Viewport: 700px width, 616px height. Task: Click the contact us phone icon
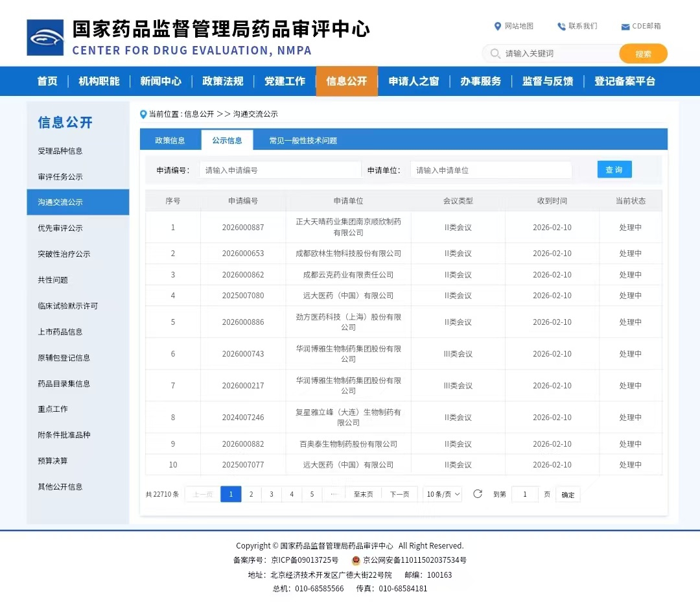pos(561,27)
